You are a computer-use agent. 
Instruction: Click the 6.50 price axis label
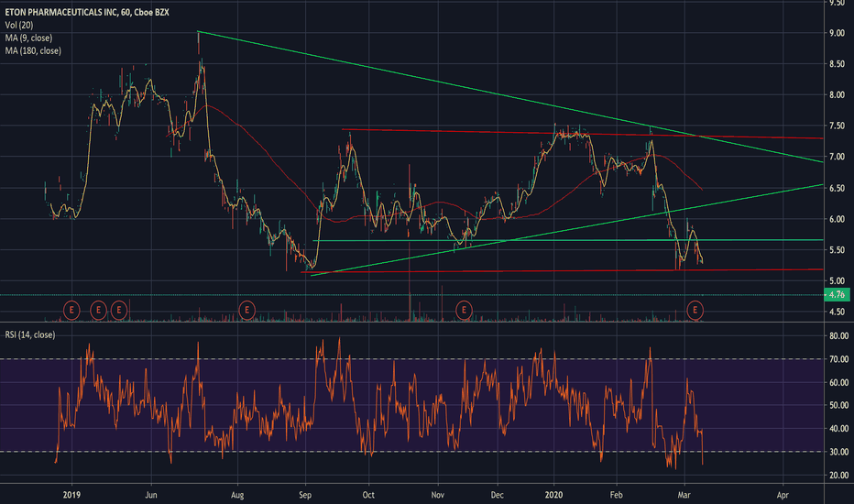coord(838,188)
